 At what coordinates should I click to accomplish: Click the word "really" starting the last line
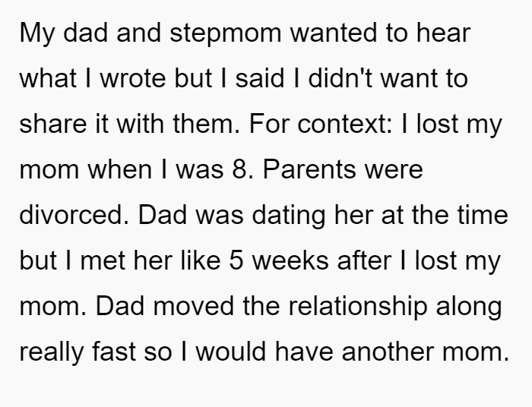click(52, 352)
